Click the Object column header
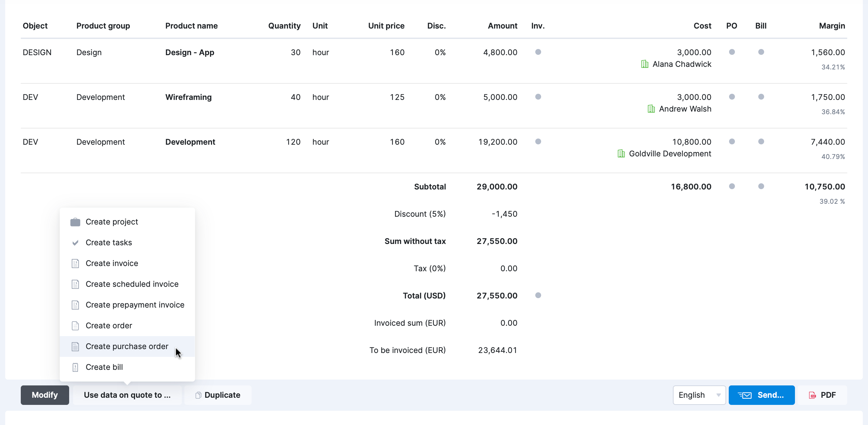Viewport: 868px width, 425px height. (x=35, y=26)
